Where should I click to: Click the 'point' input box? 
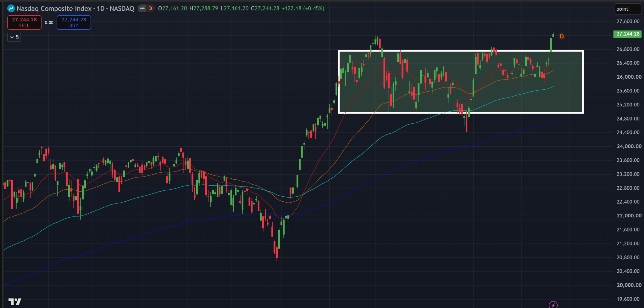point(628,9)
